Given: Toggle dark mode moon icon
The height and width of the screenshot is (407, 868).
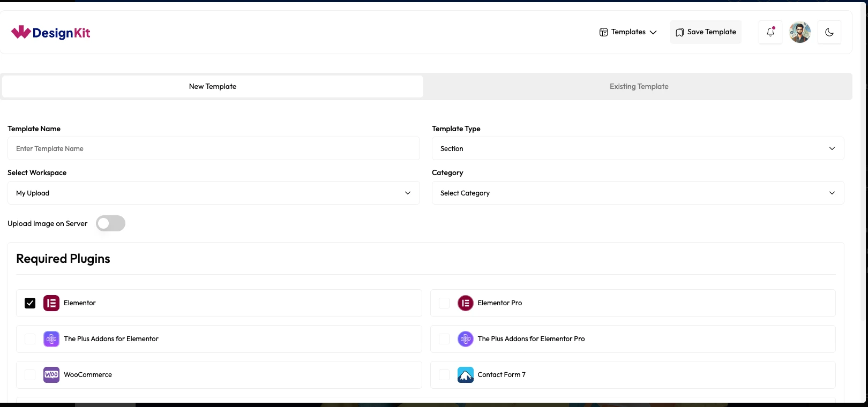Looking at the screenshot, I should tap(829, 32).
